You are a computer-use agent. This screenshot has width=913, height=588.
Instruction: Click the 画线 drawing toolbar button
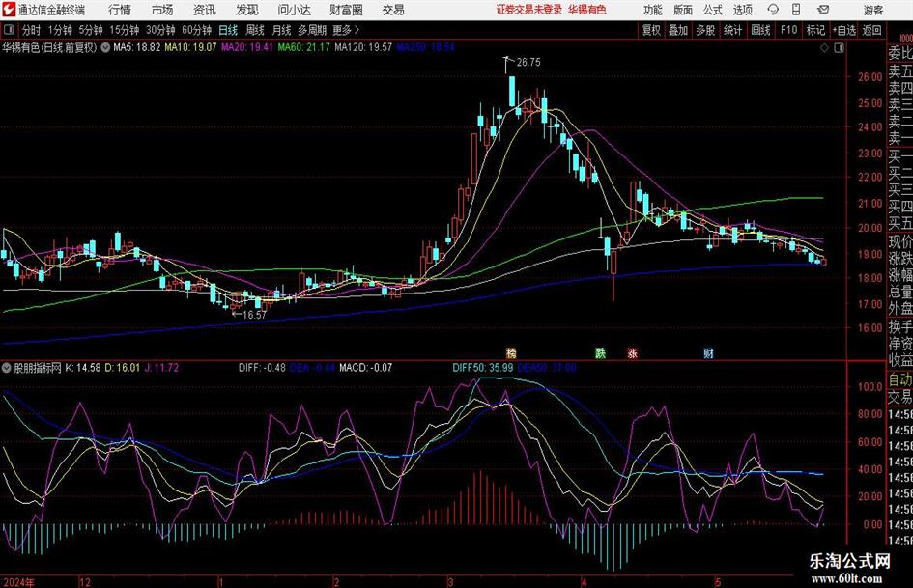click(x=760, y=30)
